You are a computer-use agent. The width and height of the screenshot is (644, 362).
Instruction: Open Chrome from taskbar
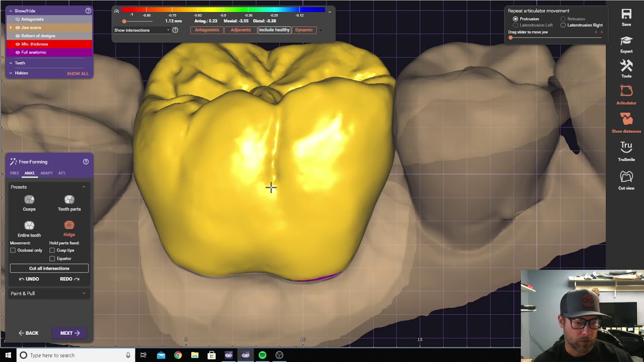[178, 355]
